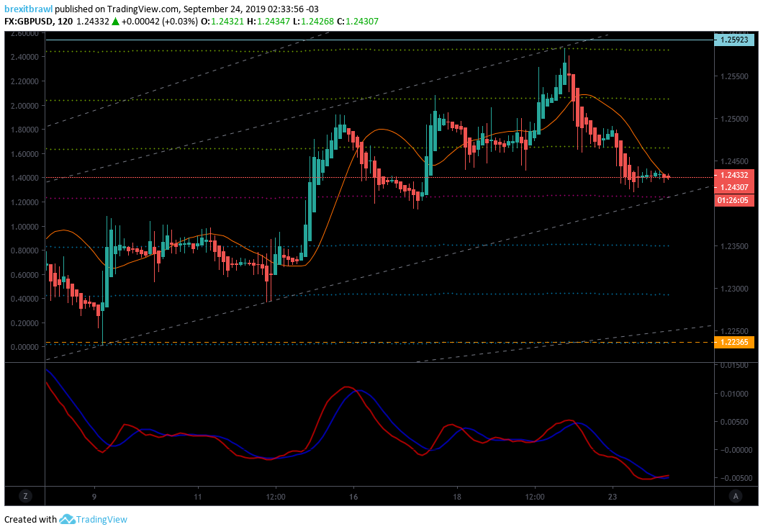Click the TradingView cloud logo icon

[x=67, y=519]
